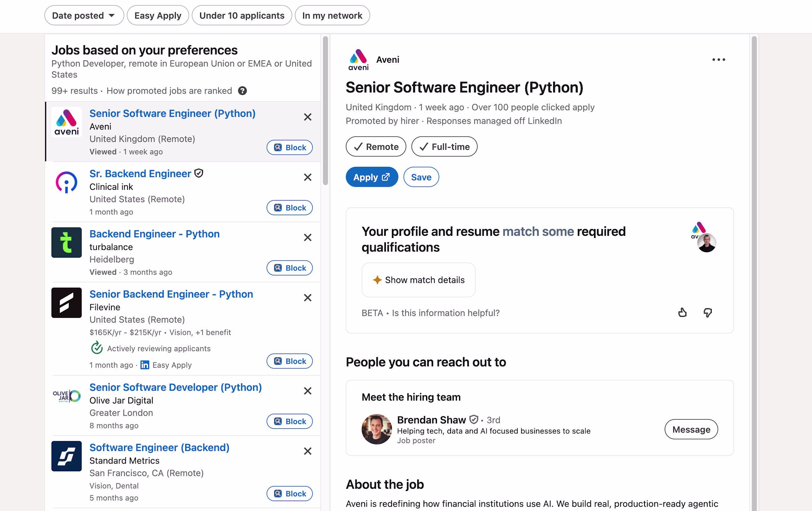The width and height of the screenshot is (812, 511).
Task: Click the verified badge beside Sr. Backend Engineer
Action: pos(199,173)
